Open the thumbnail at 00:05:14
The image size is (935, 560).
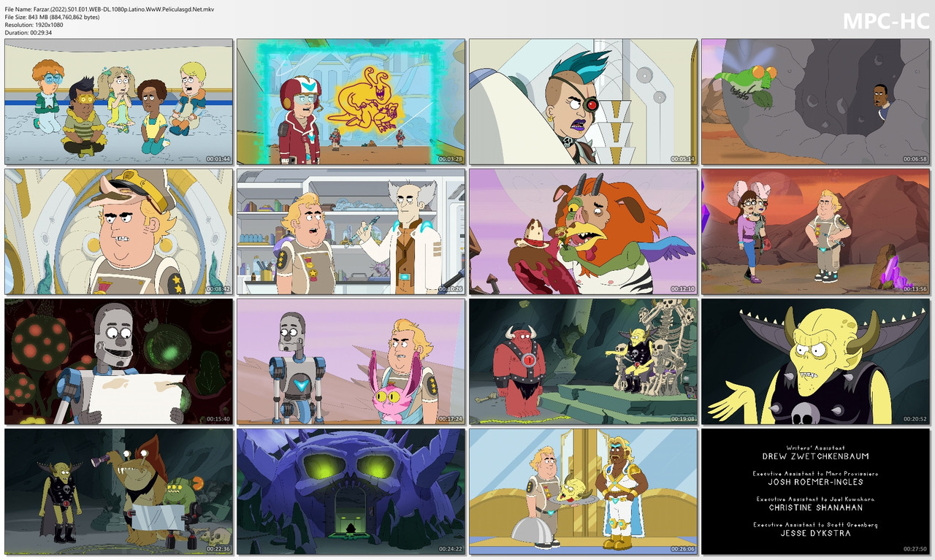583,101
